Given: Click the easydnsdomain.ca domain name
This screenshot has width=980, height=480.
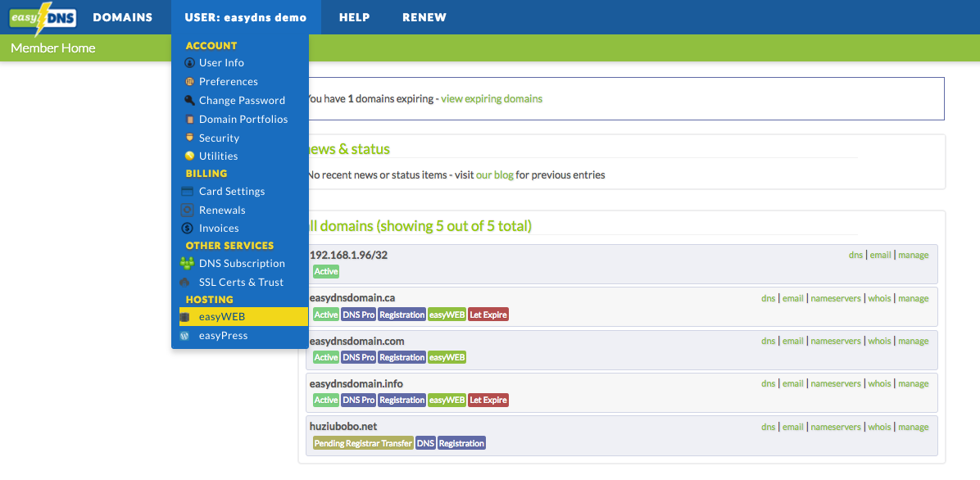Looking at the screenshot, I should pos(352,297).
